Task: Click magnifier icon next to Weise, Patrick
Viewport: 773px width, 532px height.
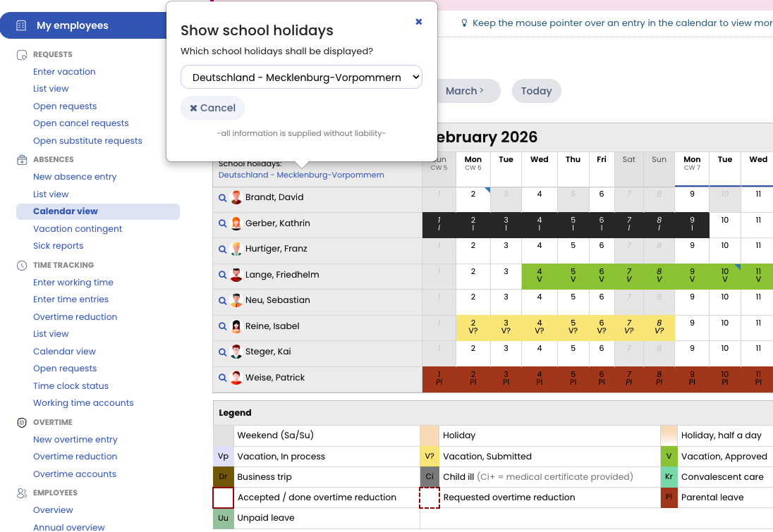Action: coord(223,378)
